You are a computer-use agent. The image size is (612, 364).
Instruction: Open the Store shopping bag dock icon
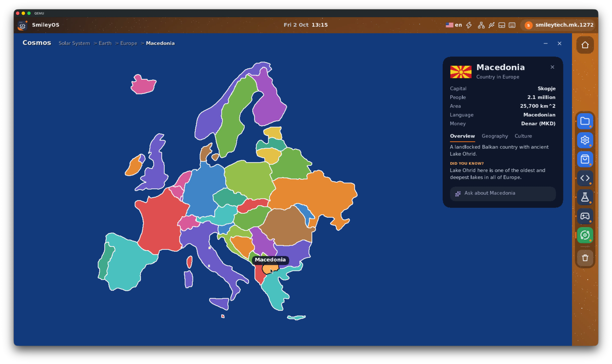pyautogui.click(x=585, y=159)
